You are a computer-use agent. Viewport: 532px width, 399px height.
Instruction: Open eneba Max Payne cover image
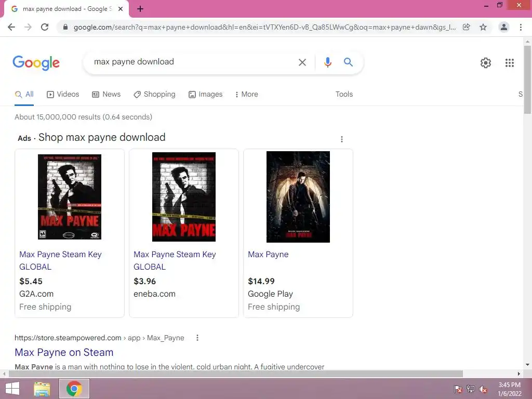184,197
